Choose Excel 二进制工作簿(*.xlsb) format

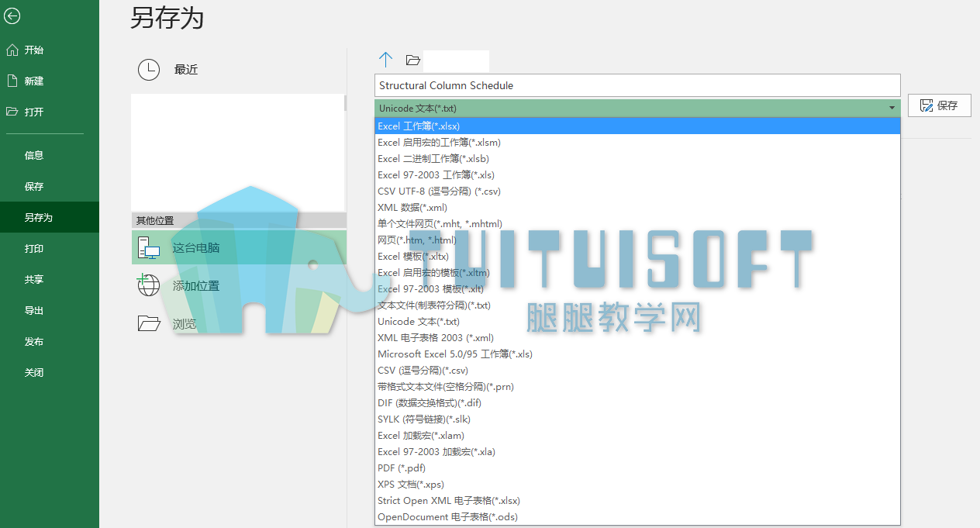(x=637, y=158)
